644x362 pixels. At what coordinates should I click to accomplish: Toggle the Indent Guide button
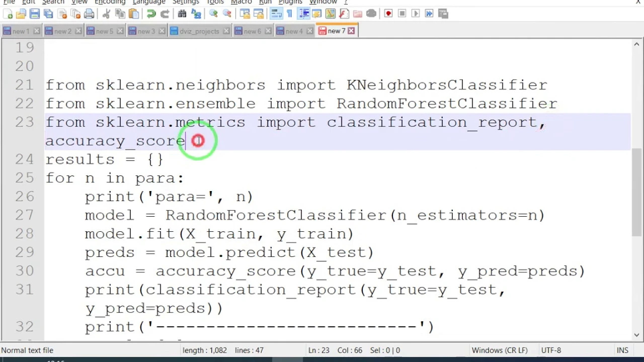303,14
